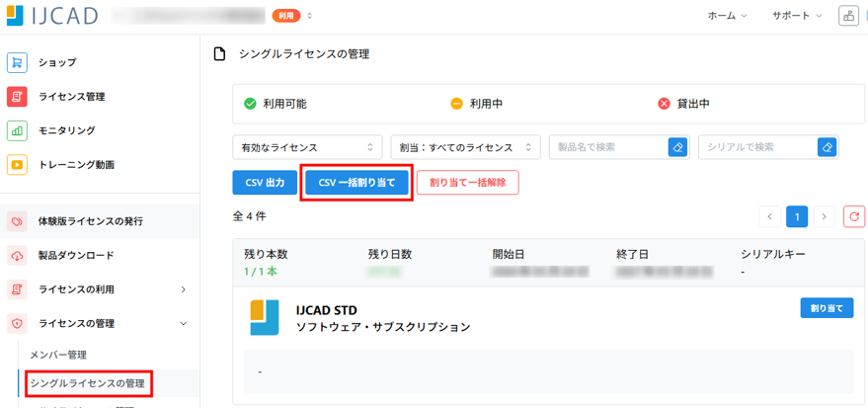This screenshot has height=408, width=868.
Task: Open the 有効なライセンス filter dropdown
Action: [307, 147]
